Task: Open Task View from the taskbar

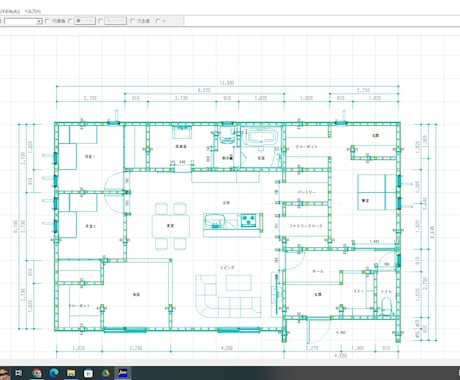Action: [19, 373]
